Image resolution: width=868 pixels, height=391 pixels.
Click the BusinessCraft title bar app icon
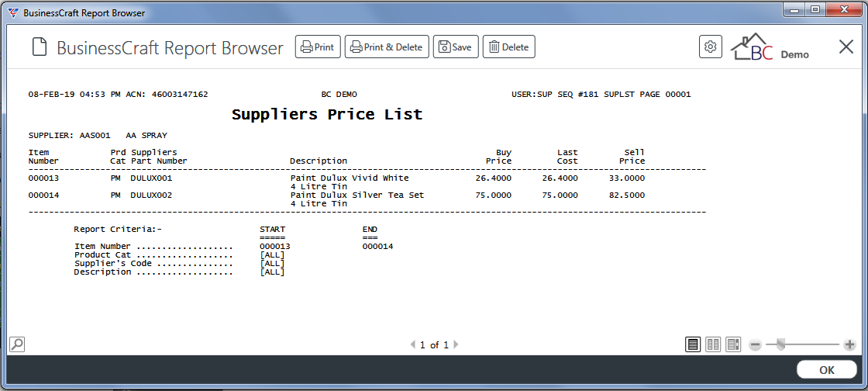[13, 12]
